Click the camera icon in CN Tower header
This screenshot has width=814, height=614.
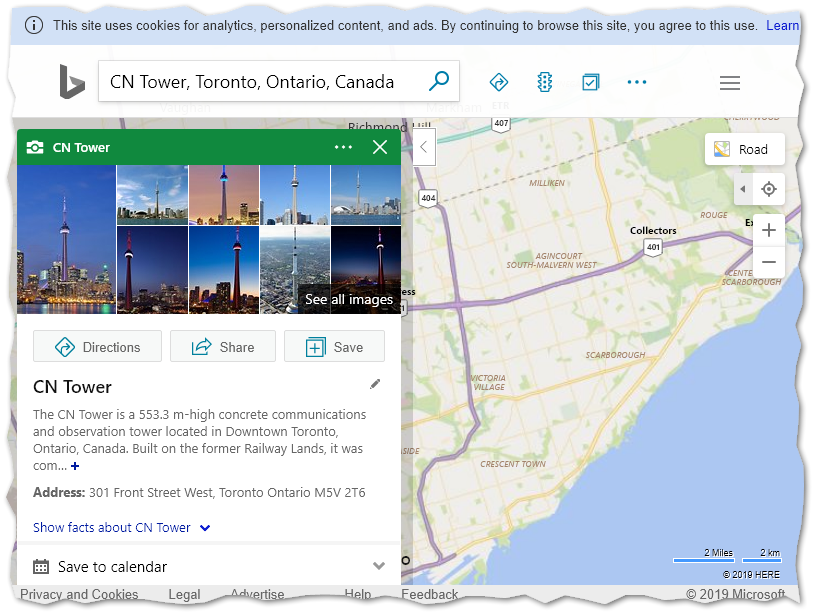tap(35, 147)
